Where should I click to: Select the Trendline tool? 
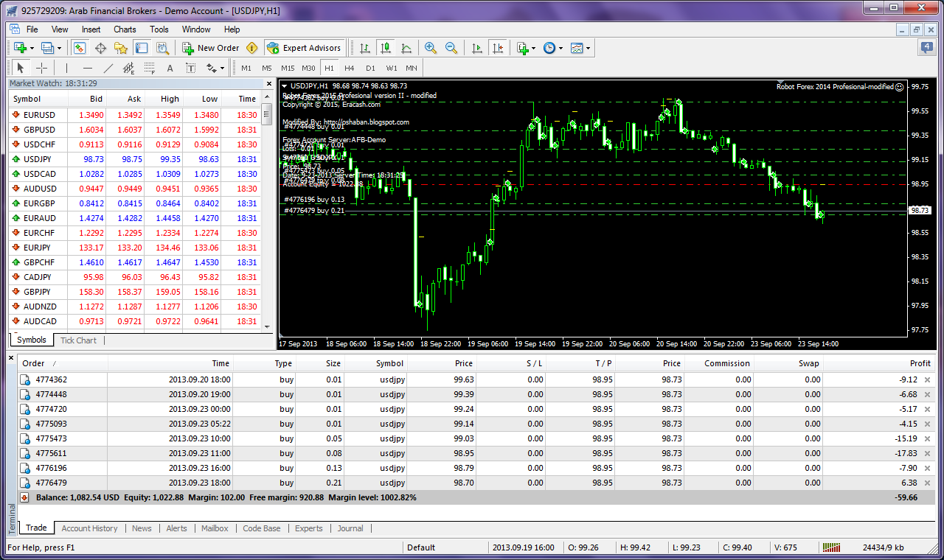pyautogui.click(x=108, y=68)
